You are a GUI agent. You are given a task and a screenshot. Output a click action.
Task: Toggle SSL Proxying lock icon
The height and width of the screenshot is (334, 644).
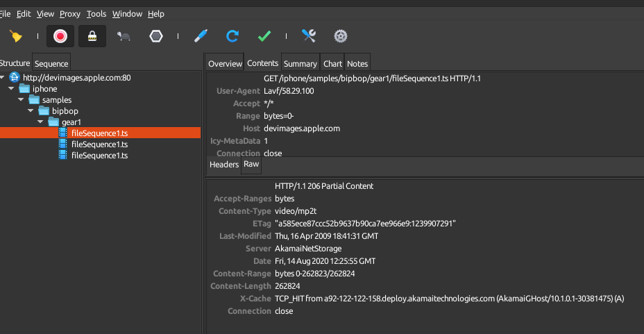92,36
